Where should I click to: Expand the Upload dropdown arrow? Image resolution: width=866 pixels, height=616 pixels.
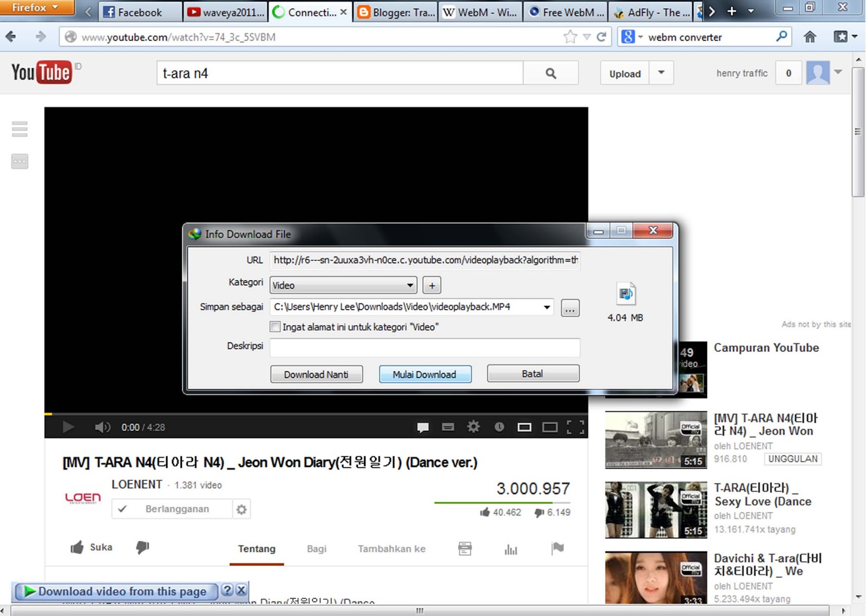[661, 73]
